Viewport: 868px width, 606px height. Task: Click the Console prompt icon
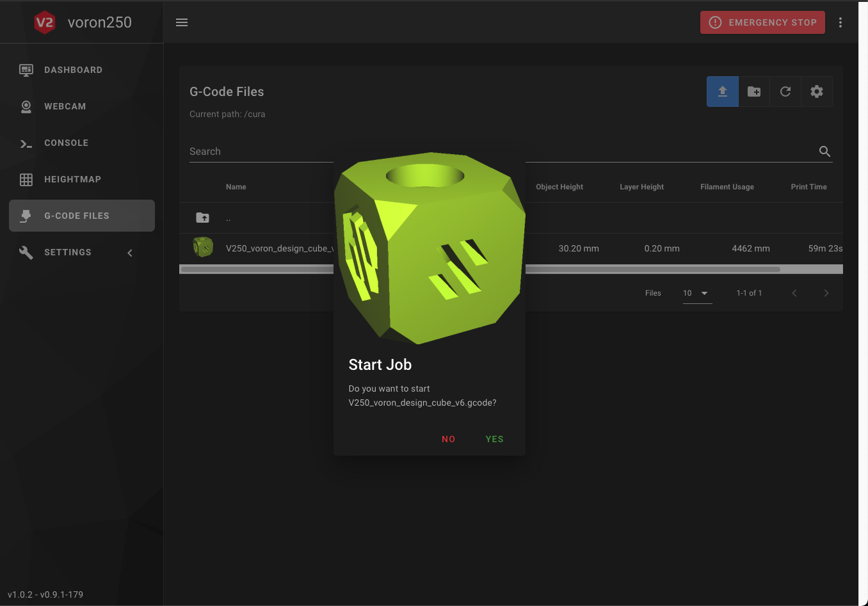coord(26,143)
